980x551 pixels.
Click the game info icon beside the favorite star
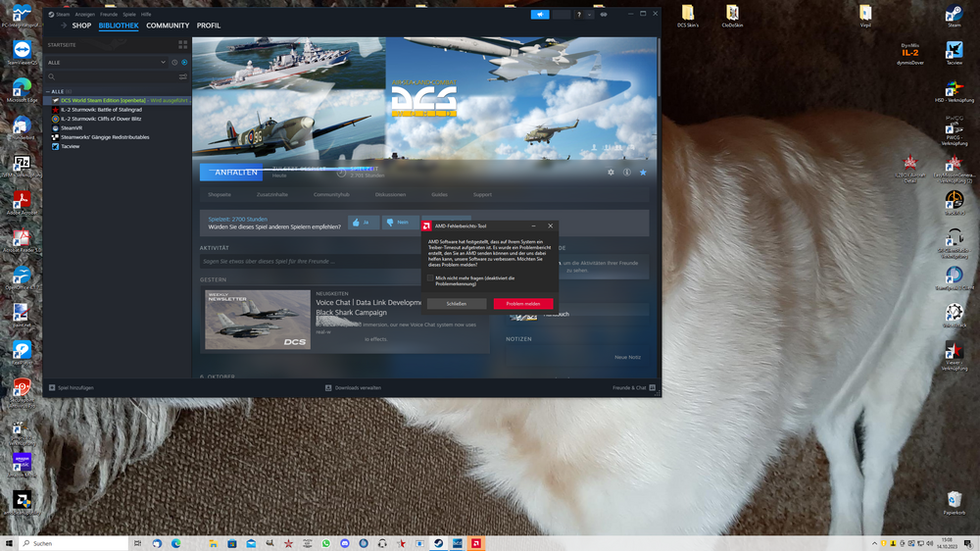pyautogui.click(x=627, y=173)
